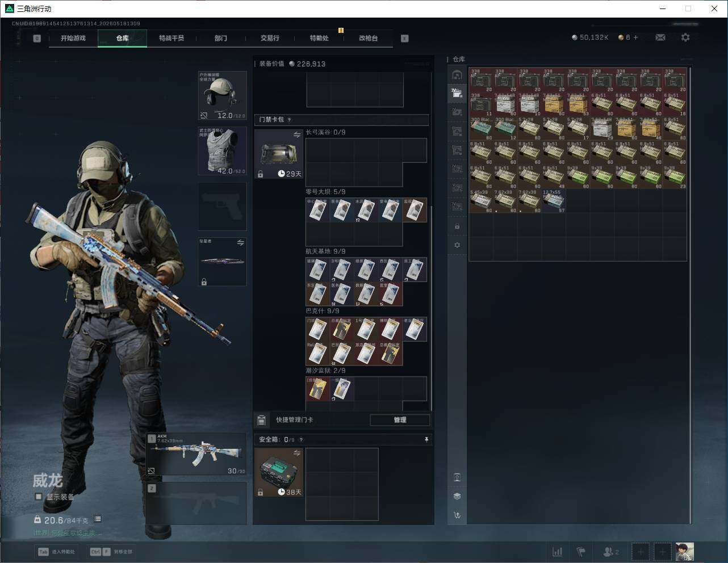Click the E key navigation icon right of the tabs
The image size is (728, 563).
pos(405,39)
